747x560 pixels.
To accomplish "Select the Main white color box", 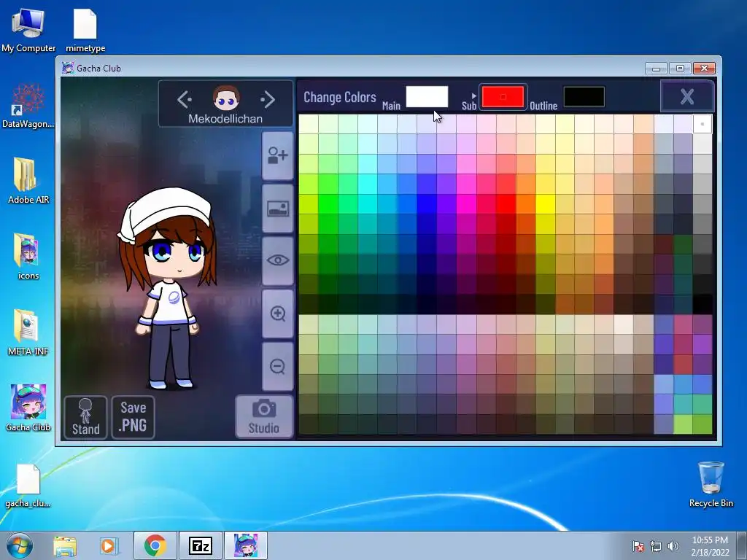I will [x=427, y=97].
